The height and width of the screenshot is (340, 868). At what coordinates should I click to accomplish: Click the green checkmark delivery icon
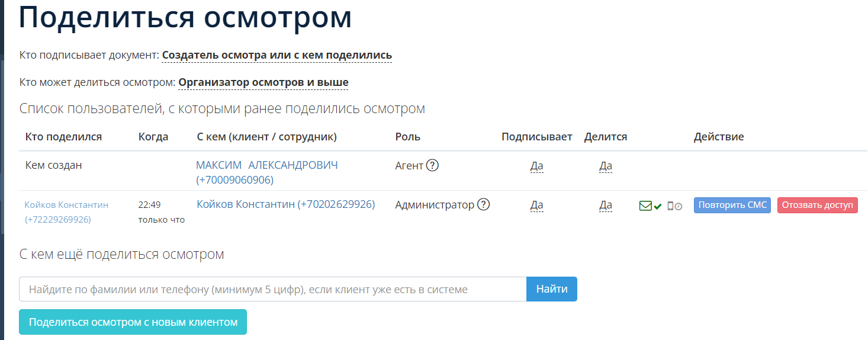[657, 206]
